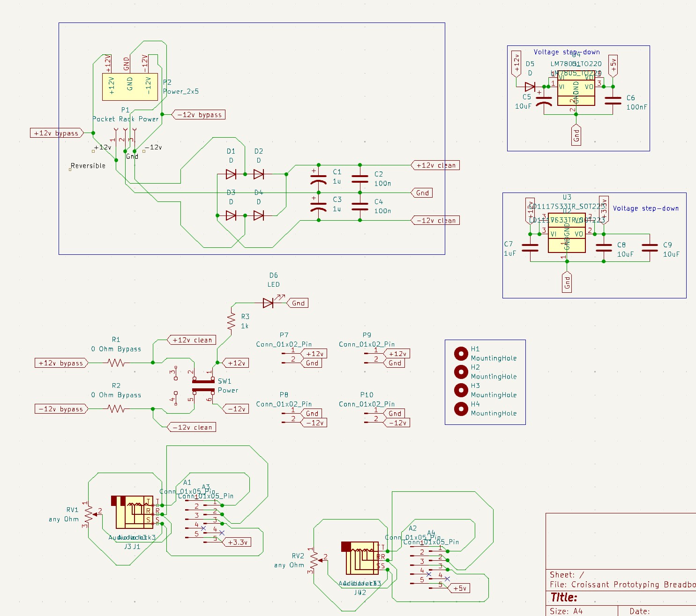Select the R3 1k resistor symbol
This screenshot has width=696, height=616.
click(231, 321)
